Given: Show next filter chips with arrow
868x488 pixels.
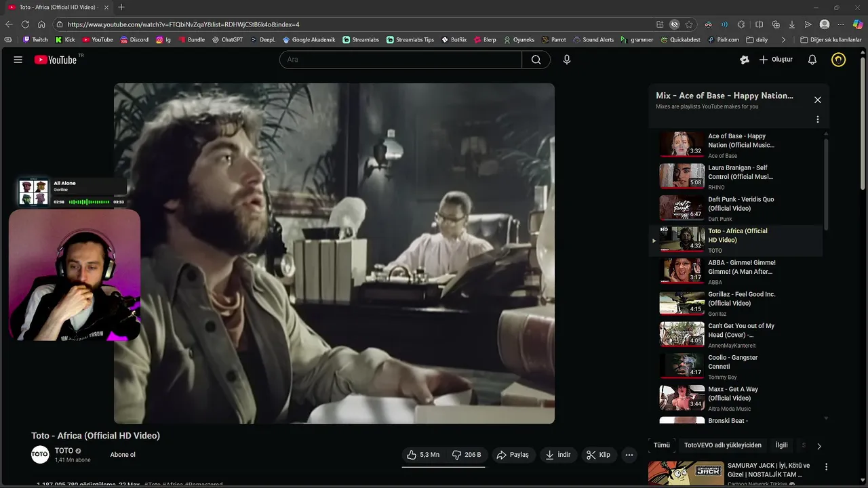Looking at the screenshot, I should coord(818,446).
